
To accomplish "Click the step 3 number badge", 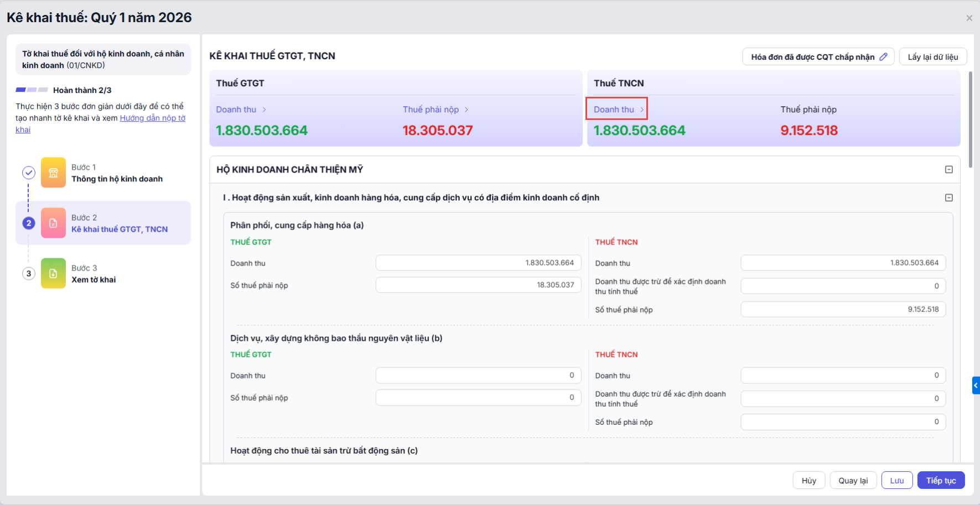I will coord(29,273).
